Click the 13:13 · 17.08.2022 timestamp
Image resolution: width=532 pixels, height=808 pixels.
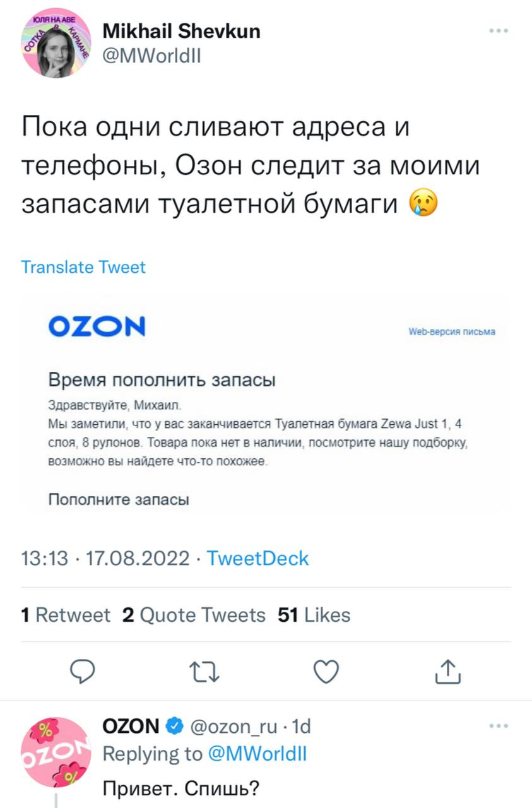105,559
